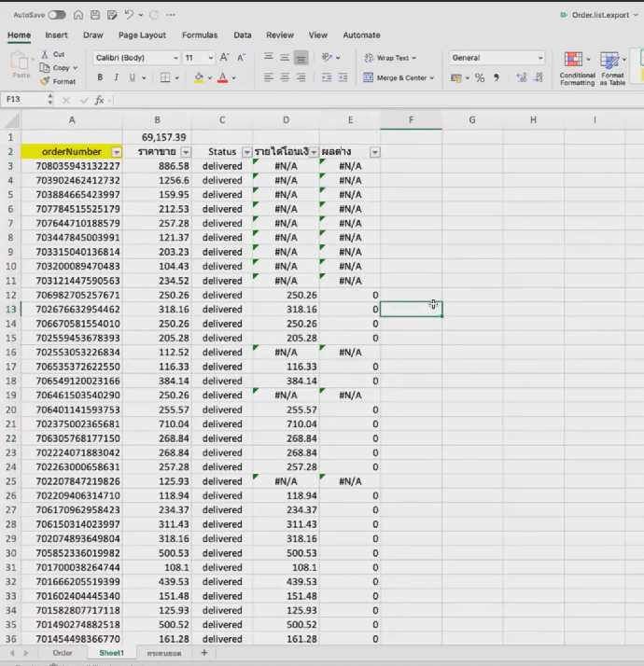
Task: Apply Bold formatting
Action: (x=101, y=77)
